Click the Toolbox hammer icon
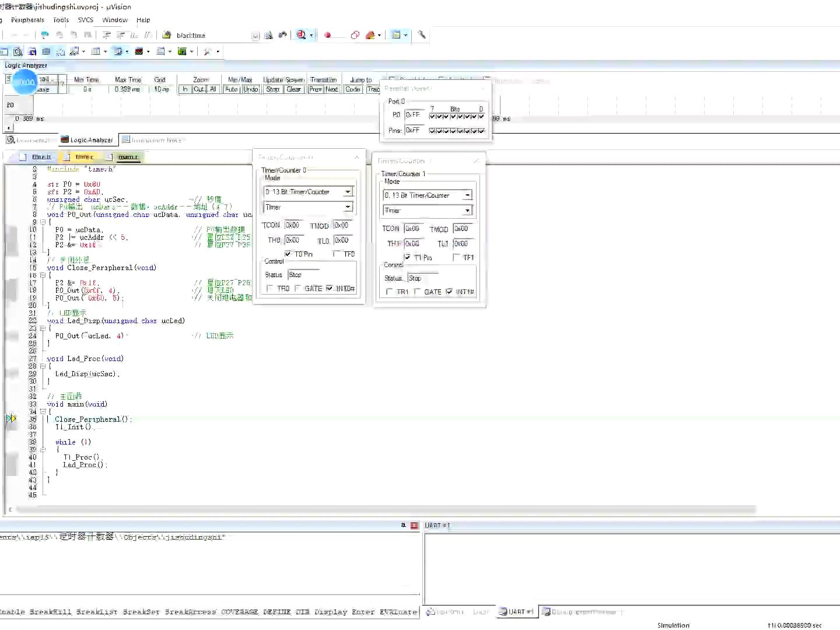This screenshot has height=630, width=840. 207,51
